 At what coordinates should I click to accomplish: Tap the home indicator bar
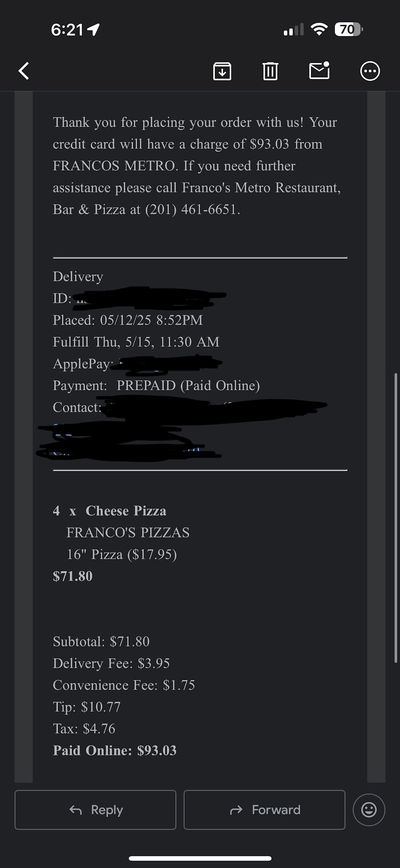pos(200,858)
